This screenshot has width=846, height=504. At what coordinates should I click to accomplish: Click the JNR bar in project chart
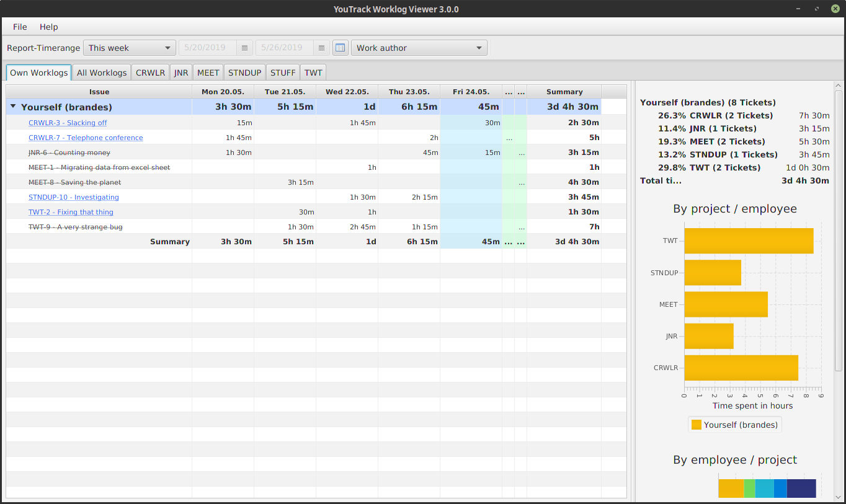[x=709, y=336]
